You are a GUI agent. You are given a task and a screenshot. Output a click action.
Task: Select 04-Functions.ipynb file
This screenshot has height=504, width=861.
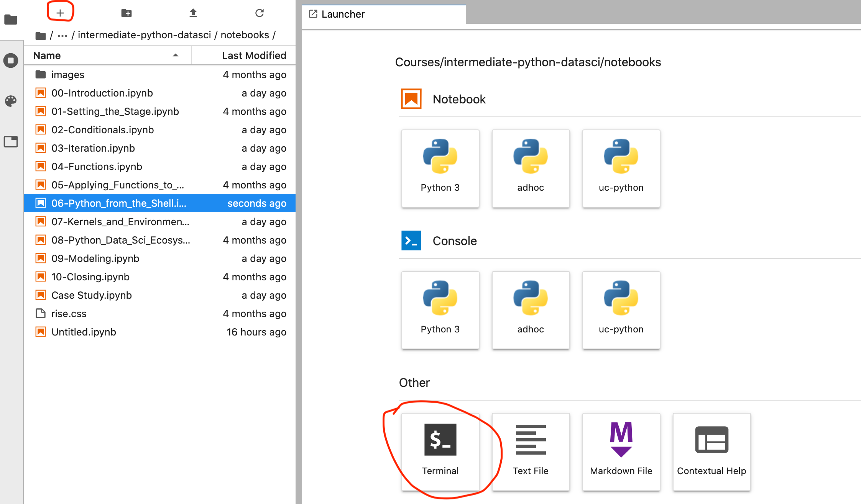[159, 166]
